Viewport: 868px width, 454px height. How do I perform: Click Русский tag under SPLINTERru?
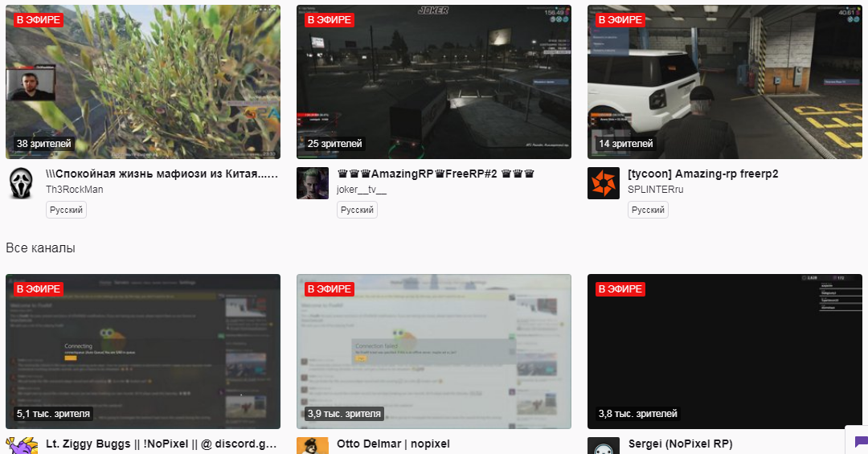648,210
